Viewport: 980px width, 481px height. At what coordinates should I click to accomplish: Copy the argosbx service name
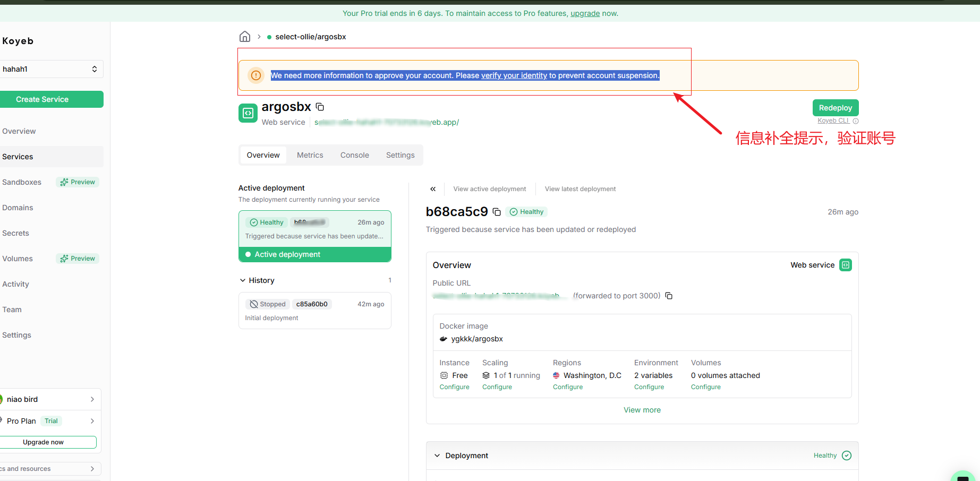pos(320,107)
